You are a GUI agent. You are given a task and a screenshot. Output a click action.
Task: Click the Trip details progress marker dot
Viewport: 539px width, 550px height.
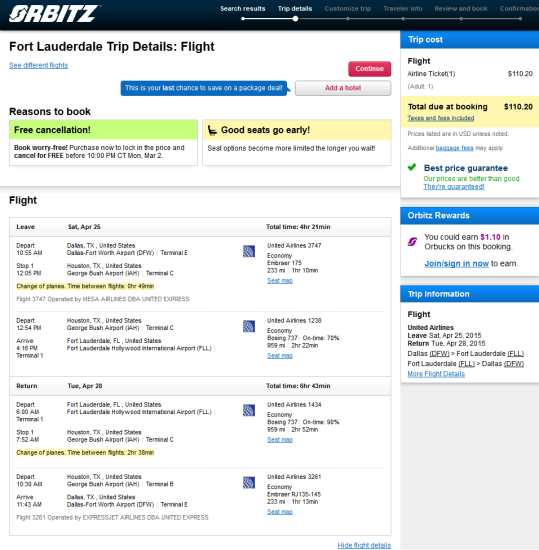(x=296, y=19)
